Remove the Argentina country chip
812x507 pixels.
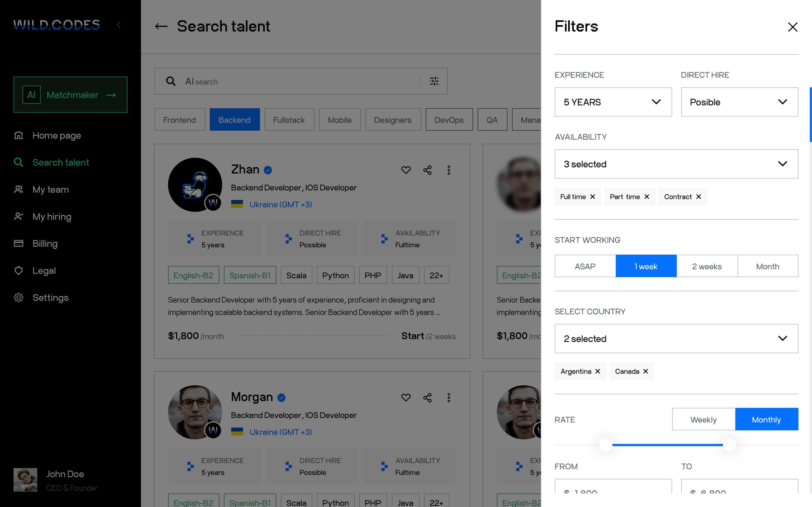click(598, 371)
